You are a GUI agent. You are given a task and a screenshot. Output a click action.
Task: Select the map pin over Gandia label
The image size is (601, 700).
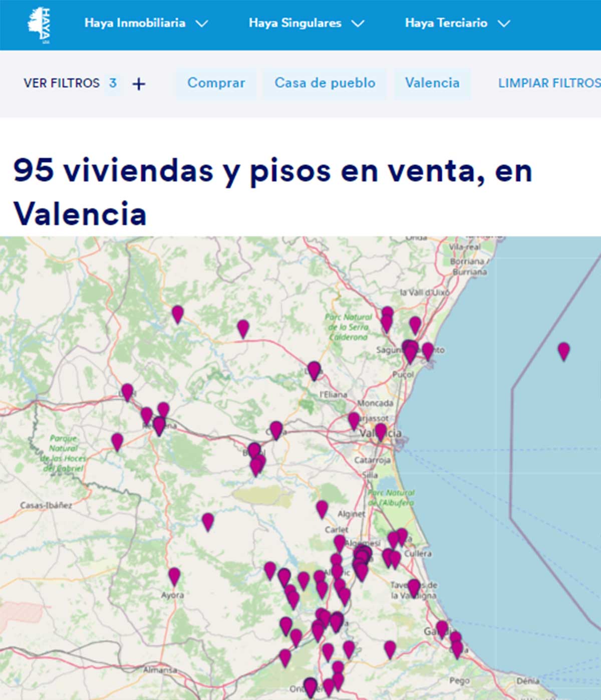pyautogui.click(x=442, y=628)
